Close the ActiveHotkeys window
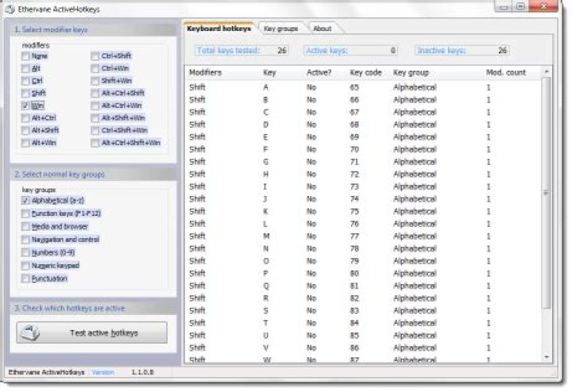 coord(543,6)
